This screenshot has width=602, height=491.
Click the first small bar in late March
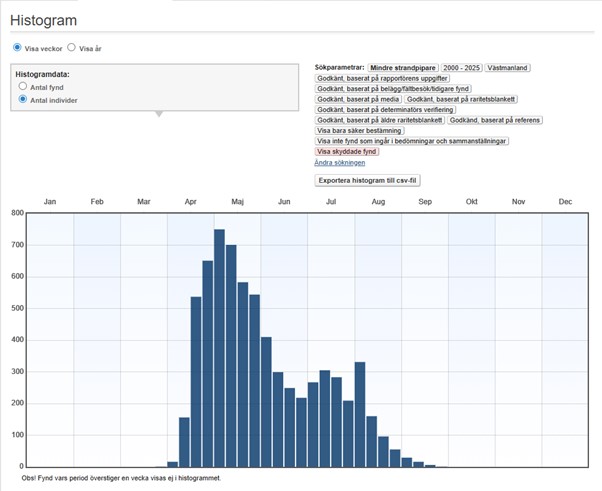pyautogui.click(x=173, y=463)
